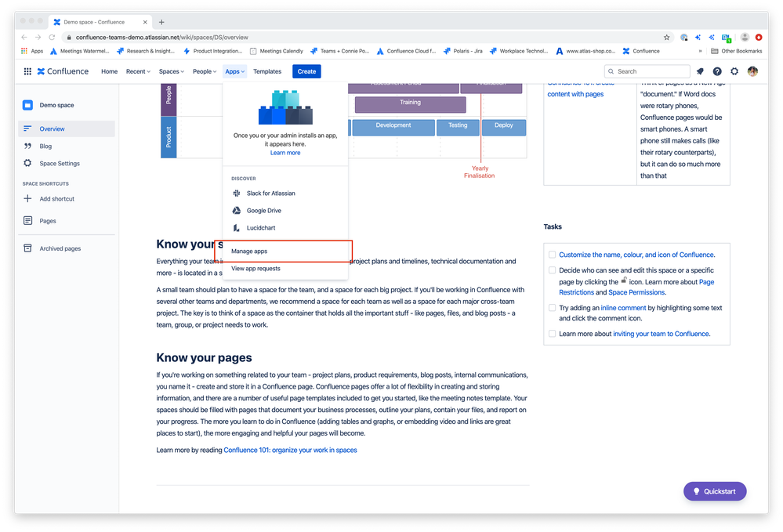Click Learn more link in Apps menu
This screenshot has height=532, width=783.
(x=285, y=153)
